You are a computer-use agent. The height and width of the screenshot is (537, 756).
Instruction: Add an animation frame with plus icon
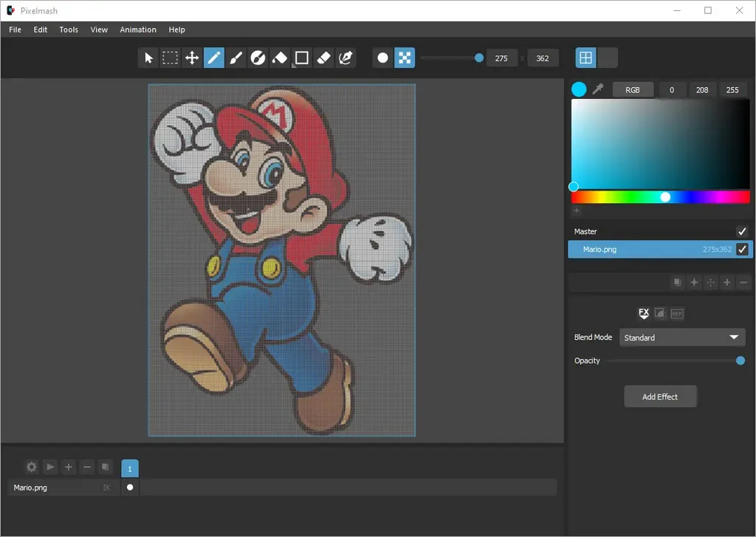pyautogui.click(x=69, y=467)
